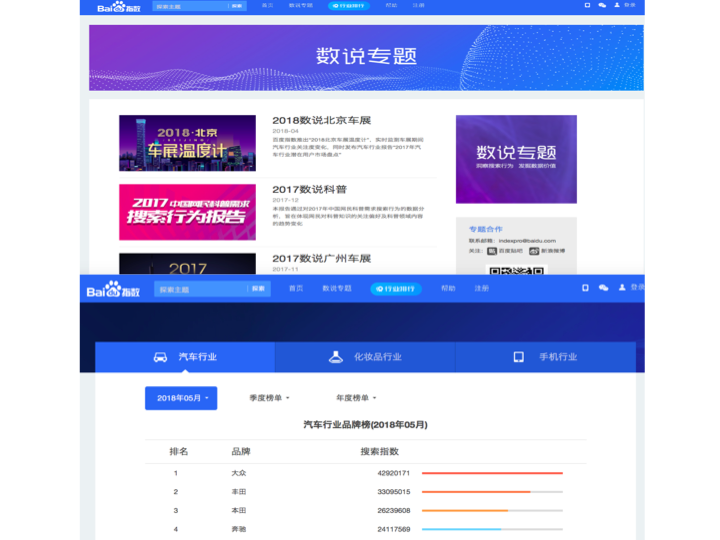Open the 2018年05月 month dropdown

181,398
